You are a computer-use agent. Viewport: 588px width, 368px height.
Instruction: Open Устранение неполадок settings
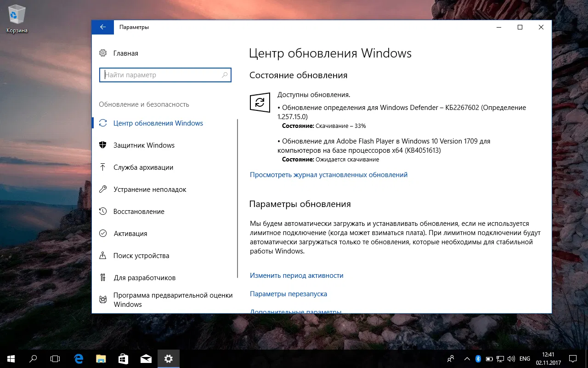pos(150,189)
